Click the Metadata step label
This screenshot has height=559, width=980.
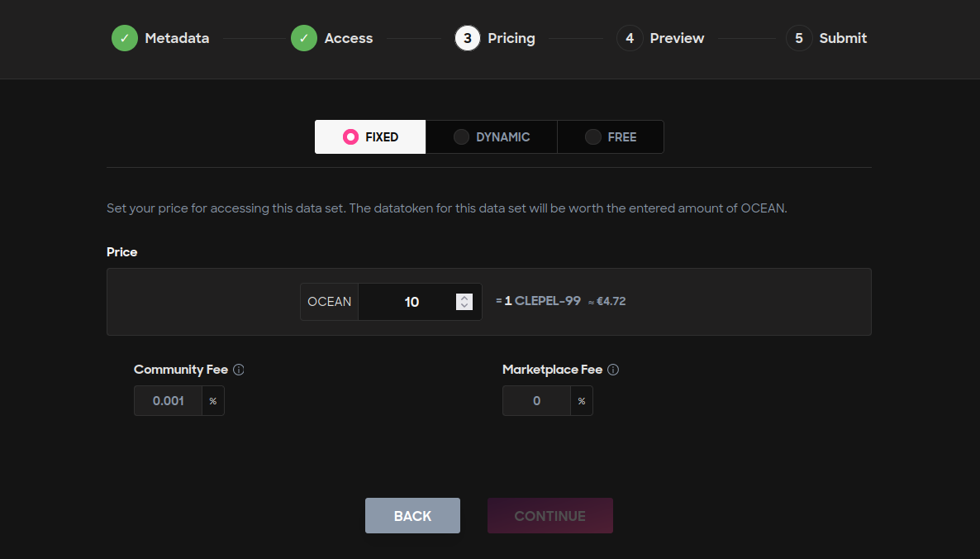coord(177,38)
